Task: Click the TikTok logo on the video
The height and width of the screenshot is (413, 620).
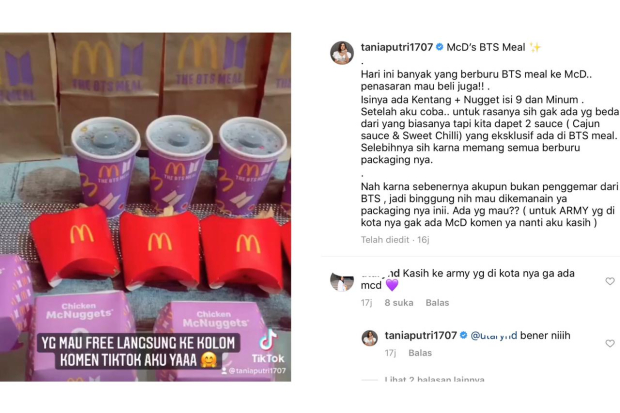Action: point(268,346)
